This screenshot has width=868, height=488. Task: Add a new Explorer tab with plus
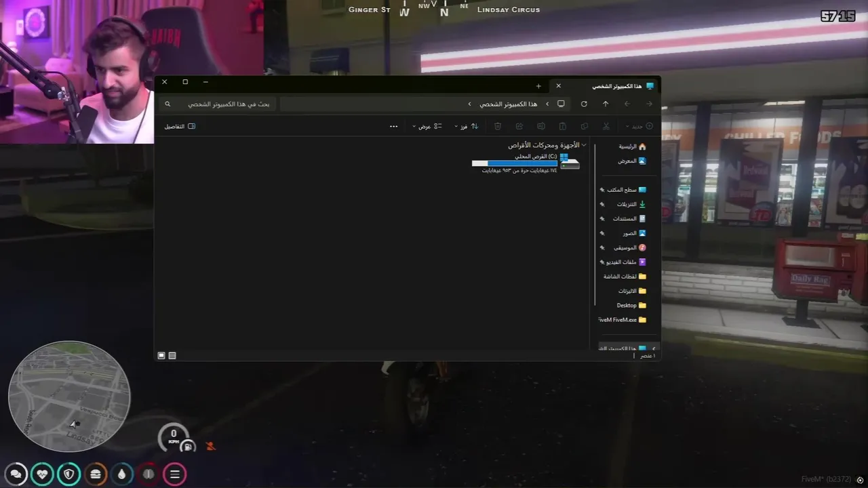pos(538,86)
